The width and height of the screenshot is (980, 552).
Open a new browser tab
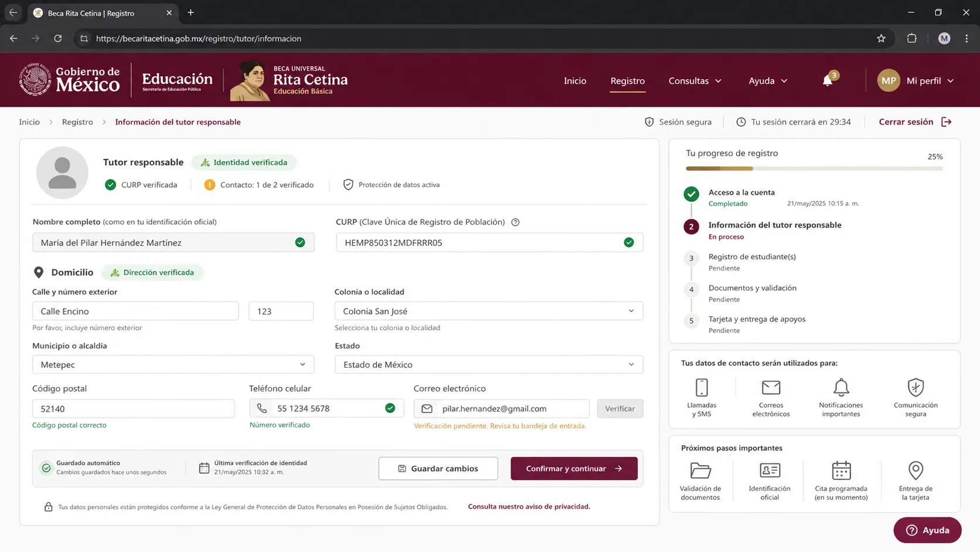(x=190, y=13)
